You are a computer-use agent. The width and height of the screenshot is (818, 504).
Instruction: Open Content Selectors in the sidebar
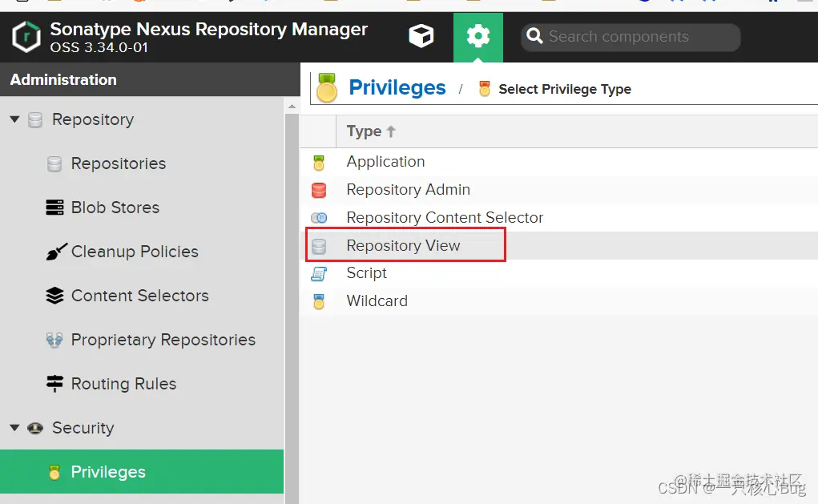click(x=140, y=296)
